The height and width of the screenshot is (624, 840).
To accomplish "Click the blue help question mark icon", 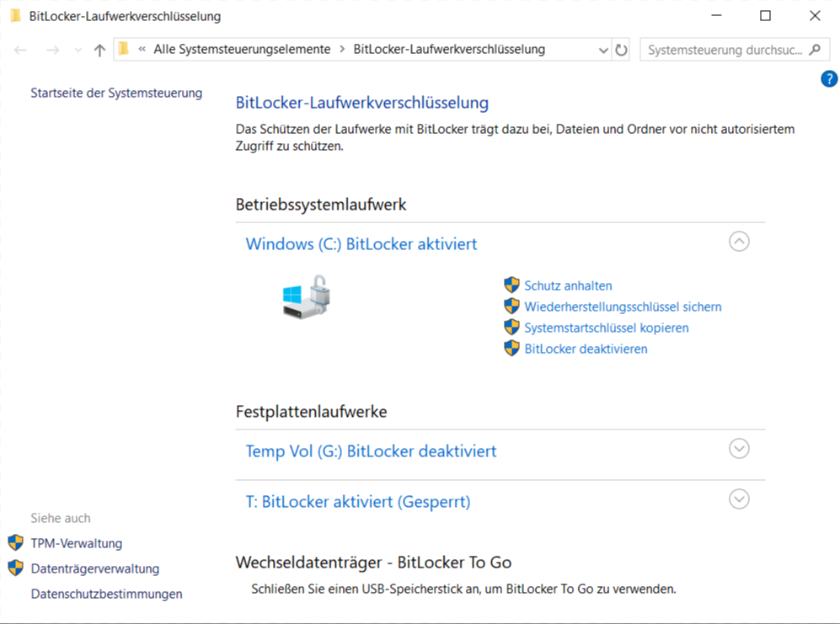I will [x=829, y=78].
